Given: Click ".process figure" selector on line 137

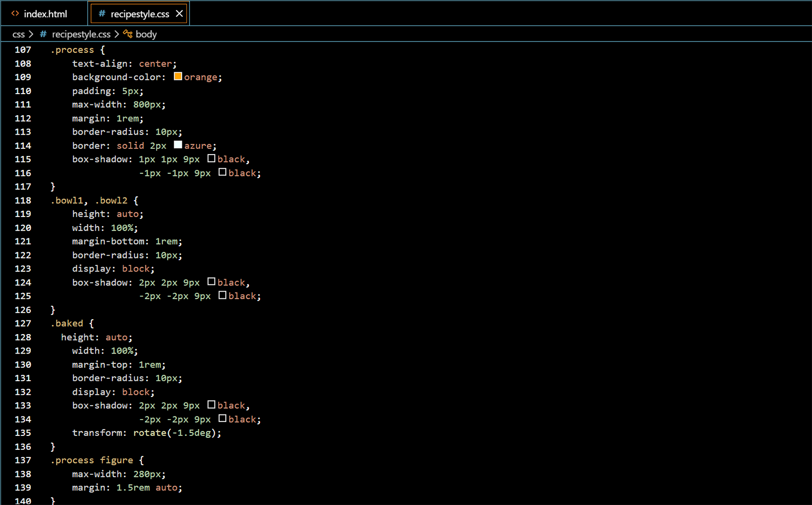Looking at the screenshot, I should (x=92, y=460).
